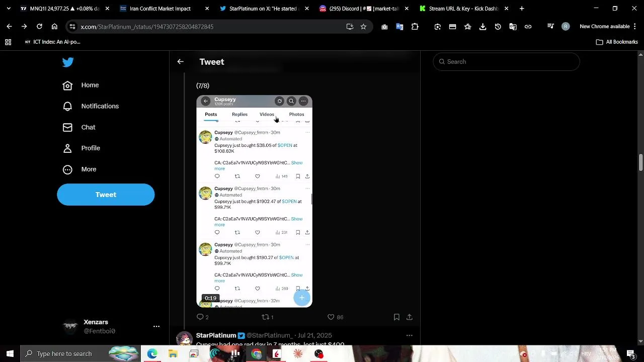
Task: Click the copy link icon in toolbar
Action: coord(528,27)
